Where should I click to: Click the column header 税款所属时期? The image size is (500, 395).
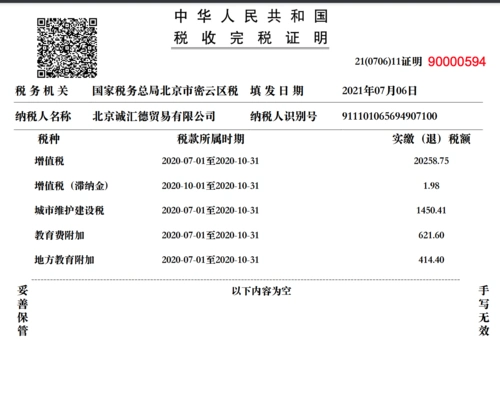pos(211,139)
